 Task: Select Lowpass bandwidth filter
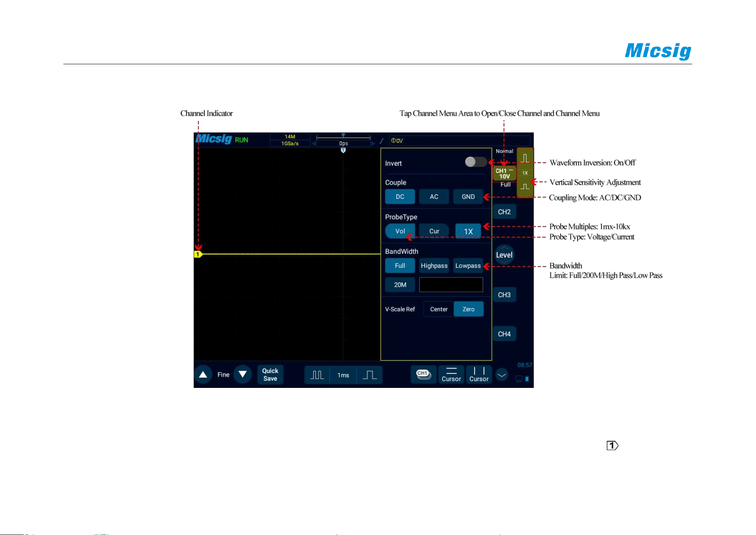[x=468, y=265]
